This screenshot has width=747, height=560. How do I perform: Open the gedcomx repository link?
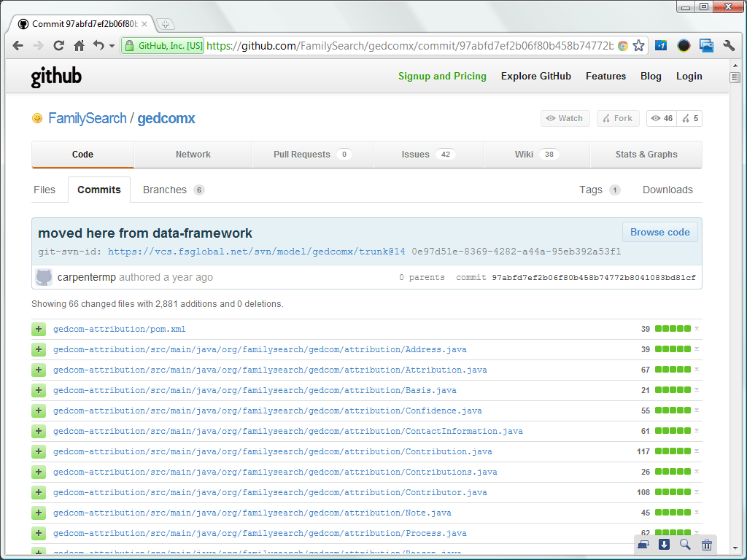(x=166, y=118)
